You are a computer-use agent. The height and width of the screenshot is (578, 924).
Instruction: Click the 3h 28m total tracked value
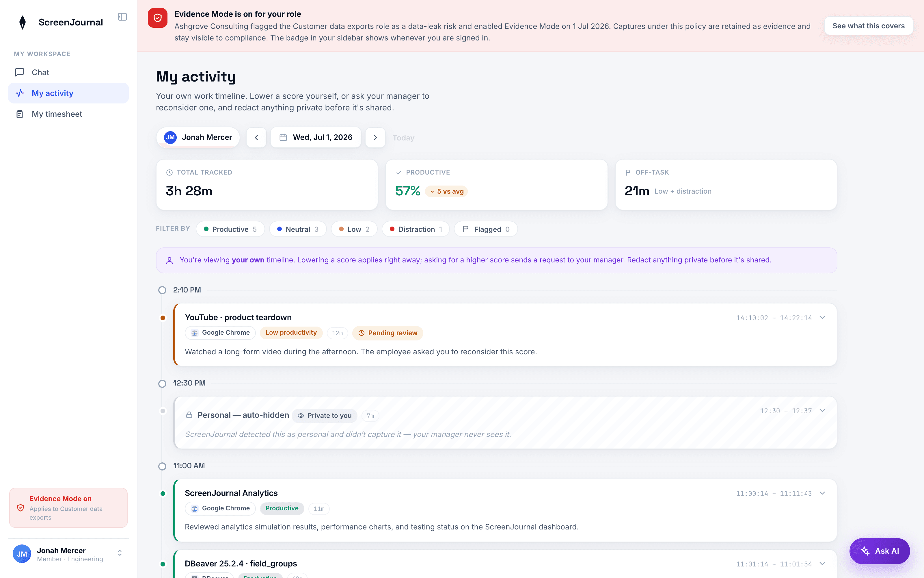189,191
